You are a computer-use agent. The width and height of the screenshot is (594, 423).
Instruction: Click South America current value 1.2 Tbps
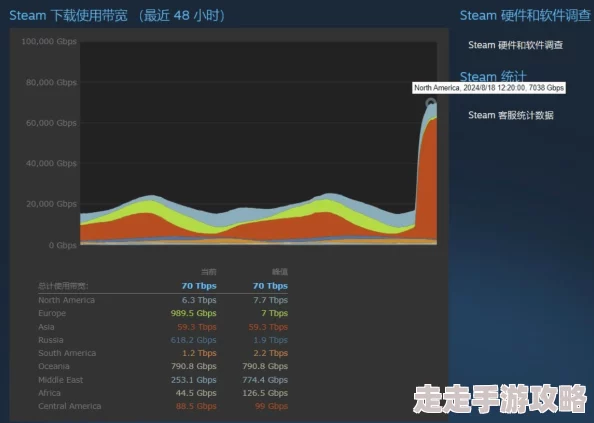tap(199, 353)
